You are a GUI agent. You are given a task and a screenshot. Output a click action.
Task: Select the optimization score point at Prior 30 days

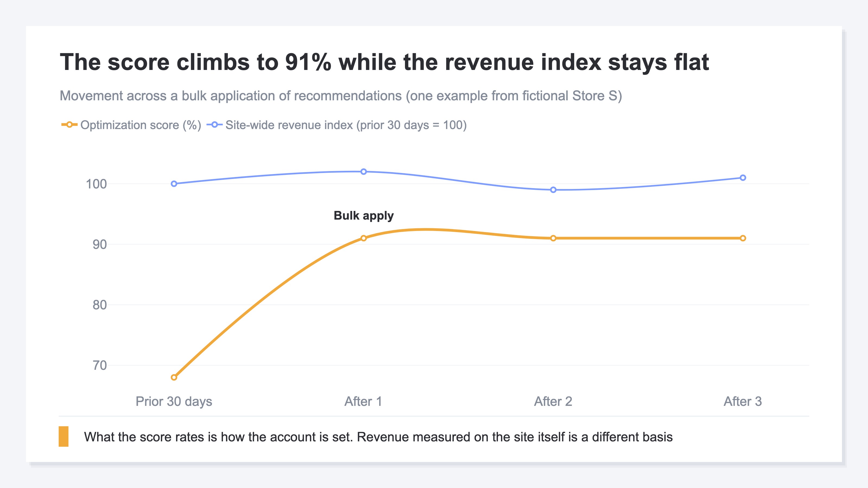[174, 377]
